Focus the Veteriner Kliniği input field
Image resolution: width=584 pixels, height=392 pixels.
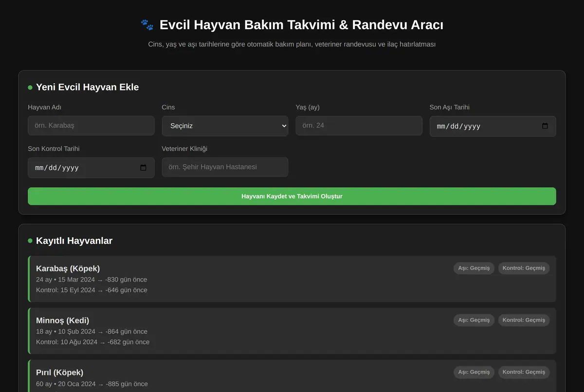click(225, 167)
